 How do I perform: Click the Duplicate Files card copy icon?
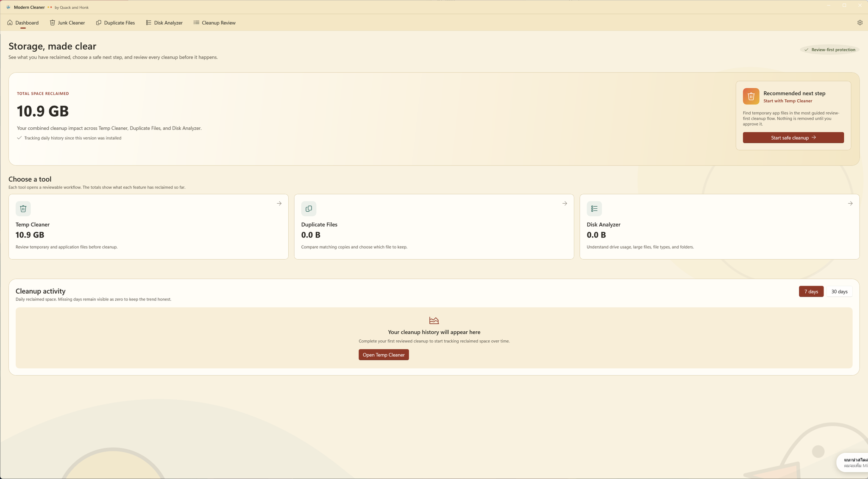tap(309, 208)
